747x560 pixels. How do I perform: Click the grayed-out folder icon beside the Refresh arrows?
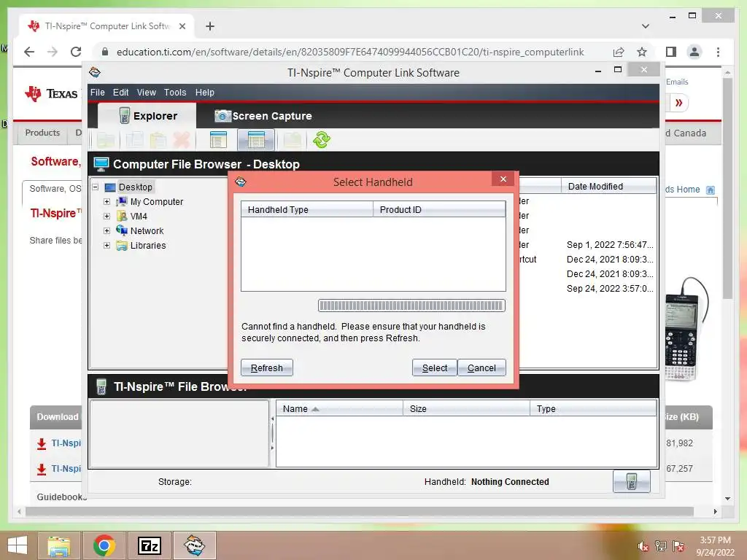pyautogui.click(x=293, y=140)
